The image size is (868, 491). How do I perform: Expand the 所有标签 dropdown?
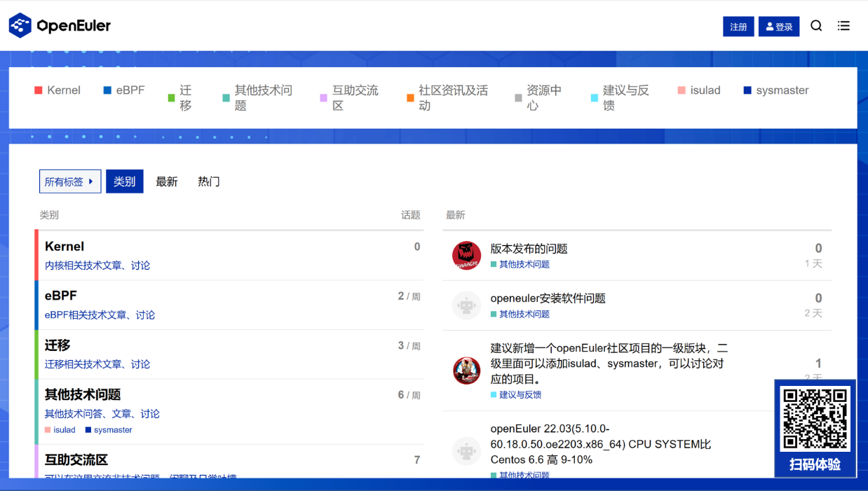pyautogui.click(x=70, y=181)
